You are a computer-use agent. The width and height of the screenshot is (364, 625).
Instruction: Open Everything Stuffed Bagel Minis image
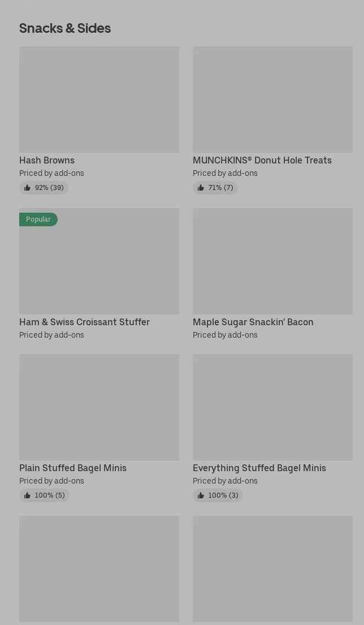tap(272, 407)
